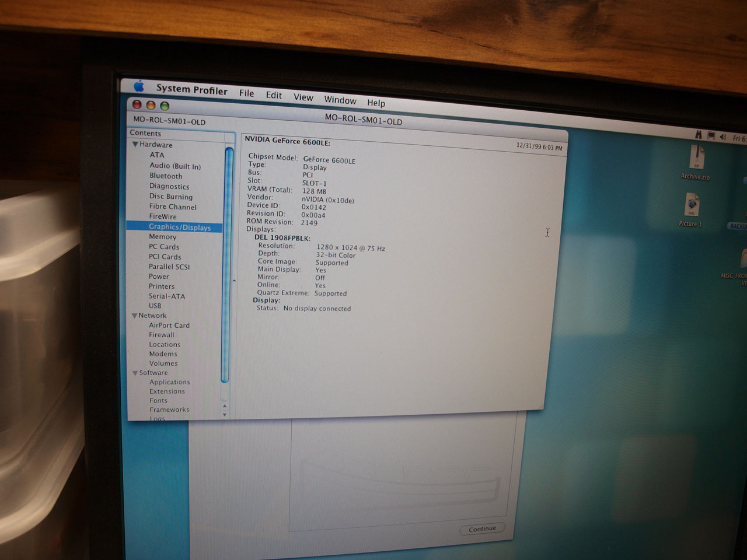The height and width of the screenshot is (560, 747).
Task: Open the volume control in the menu bar
Action: (722, 137)
